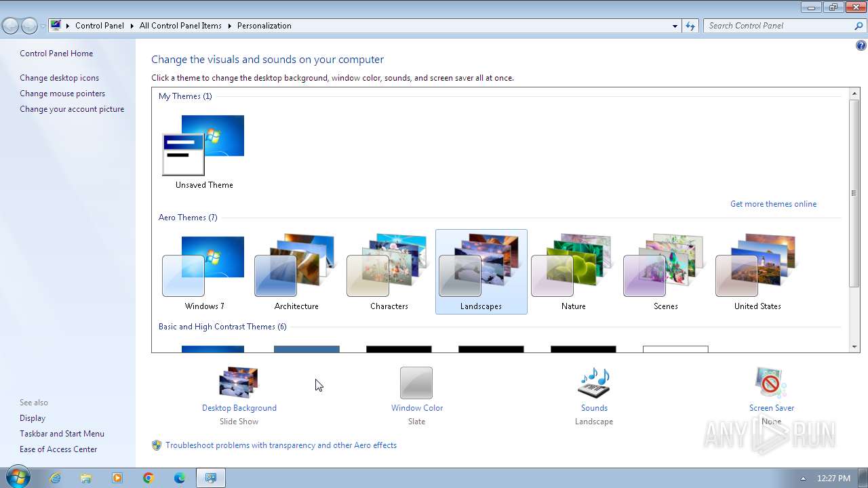Click the Search magnifier icon
The height and width of the screenshot is (488, 868).
[x=859, y=26]
